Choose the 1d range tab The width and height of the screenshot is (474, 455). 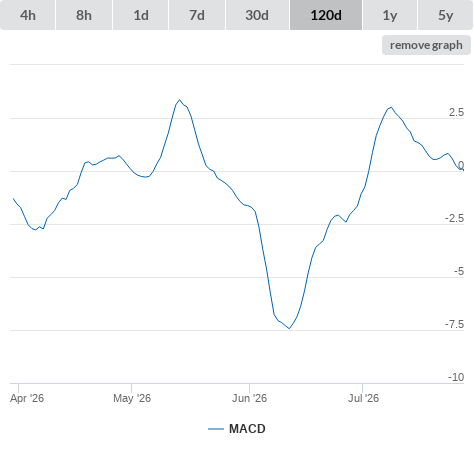(x=141, y=15)
